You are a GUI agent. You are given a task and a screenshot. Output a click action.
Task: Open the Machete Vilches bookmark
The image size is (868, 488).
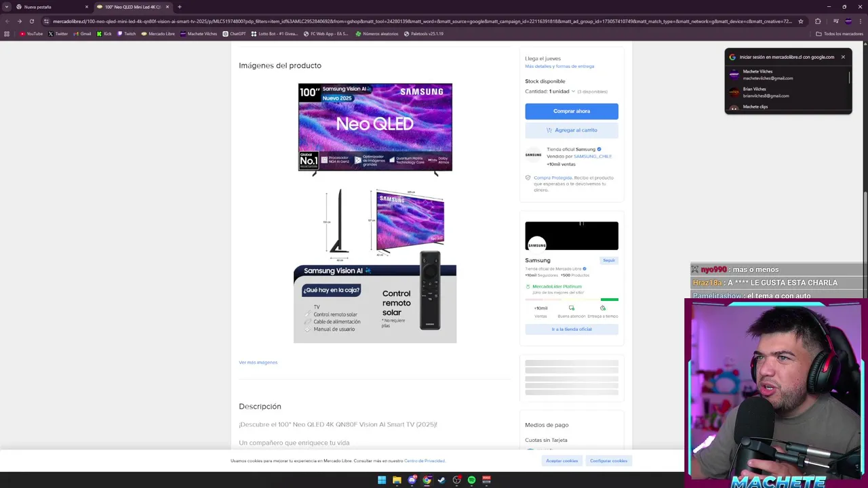(x=199, y=33)
